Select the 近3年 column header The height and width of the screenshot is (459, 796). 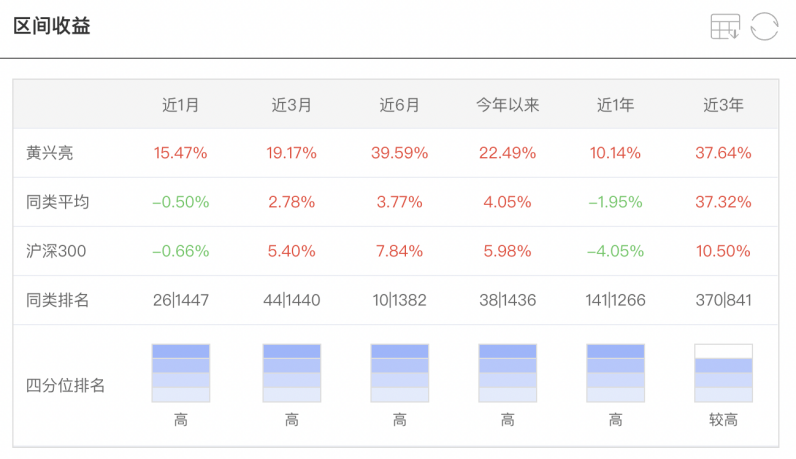click(723, 104)
